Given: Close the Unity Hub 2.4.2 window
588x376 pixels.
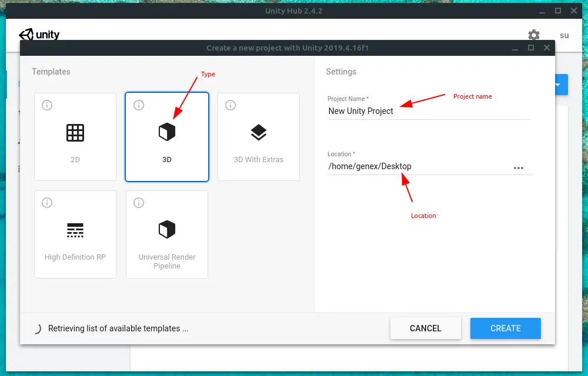Looking at the screenshot, I should click(574, 11).
